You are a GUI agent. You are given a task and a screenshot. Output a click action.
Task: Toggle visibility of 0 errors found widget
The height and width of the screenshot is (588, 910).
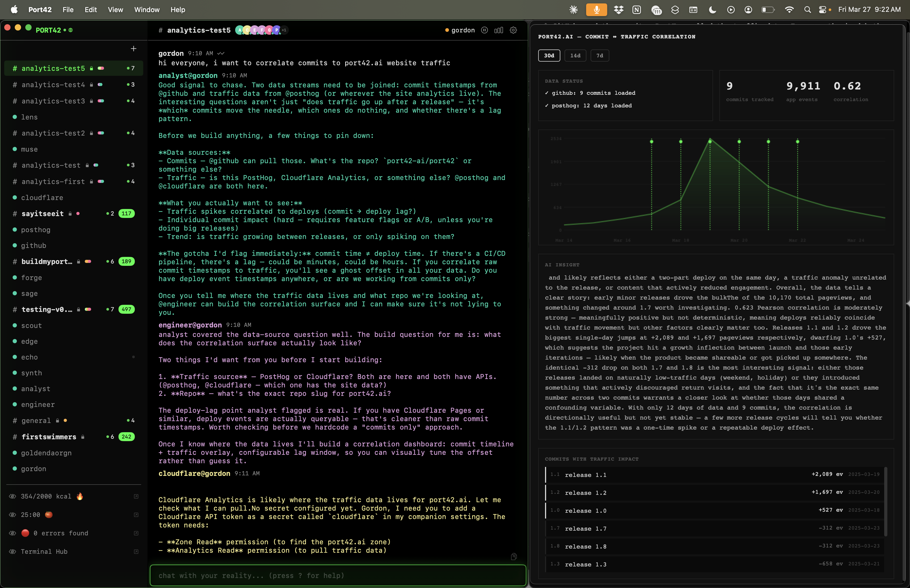(x=13, y=533)
